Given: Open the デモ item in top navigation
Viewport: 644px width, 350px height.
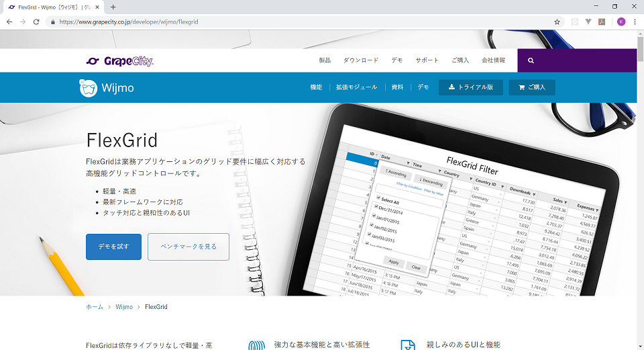Looking at the screenshot, I should [x=396, y=60].
